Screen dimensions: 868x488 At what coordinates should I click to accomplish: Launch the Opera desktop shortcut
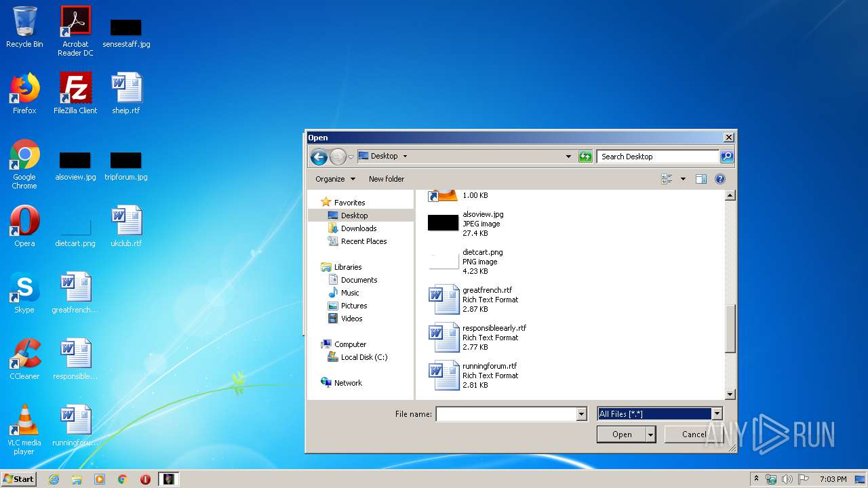(24, 226)
